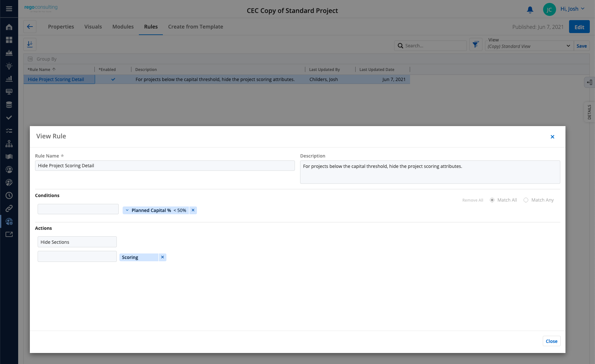595x364 pixels.
Task: Open the area chart sidebar icon
Action: [x=9, y=53]
